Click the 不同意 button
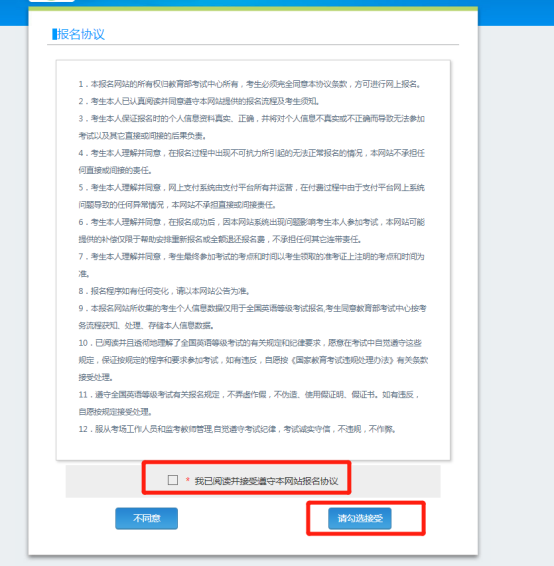Screen dimensions: 554x566 pos(147,518)
